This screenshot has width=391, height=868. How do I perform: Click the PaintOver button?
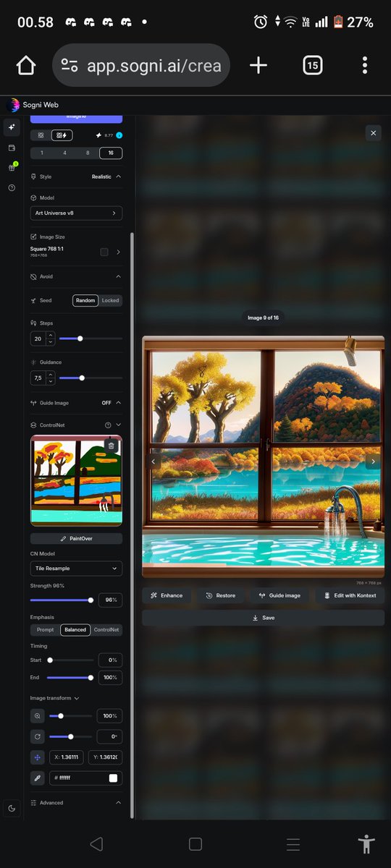point(76,538)
